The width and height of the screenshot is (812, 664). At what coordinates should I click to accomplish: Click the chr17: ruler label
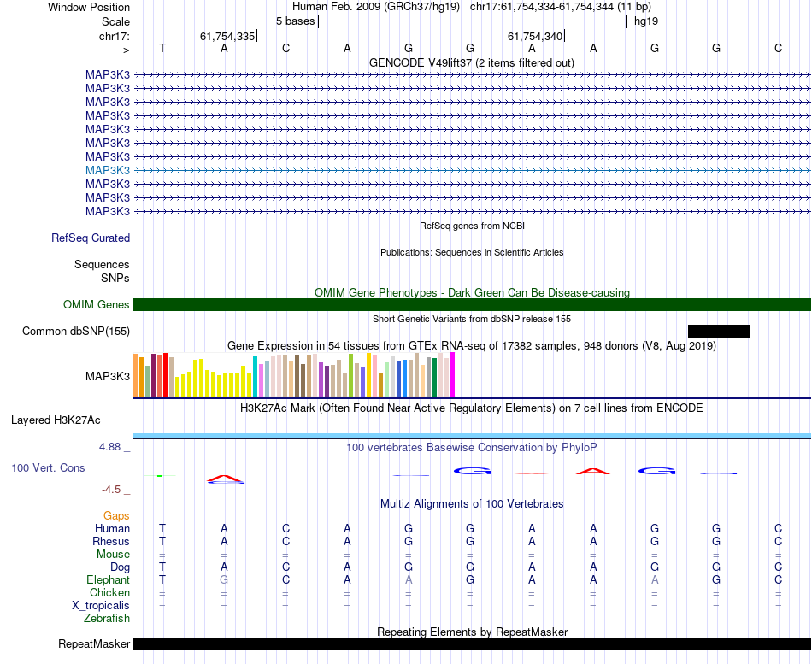pyautogui.click(x=114, y=36)
